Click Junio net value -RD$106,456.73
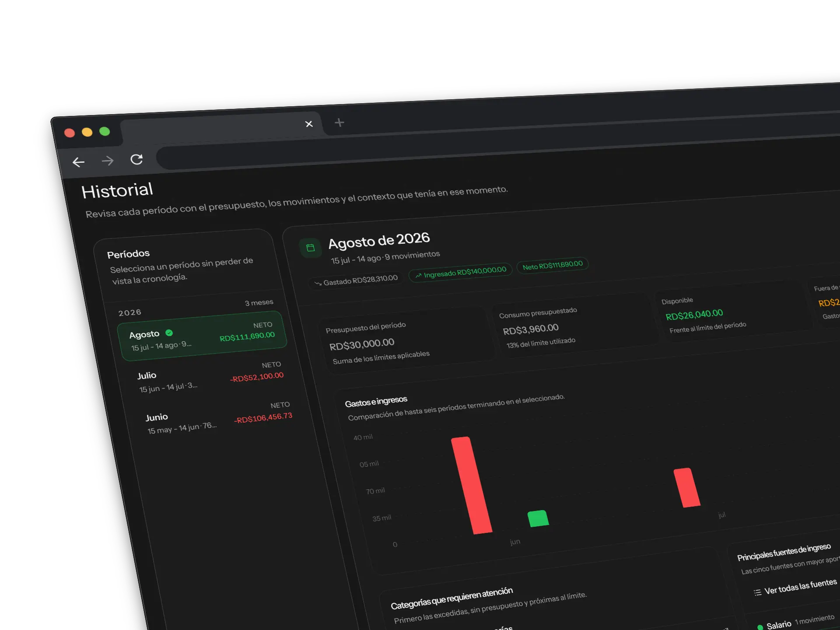Image resolution: width=840 pixels, height=630 pixels. click(x=263, y=417)
